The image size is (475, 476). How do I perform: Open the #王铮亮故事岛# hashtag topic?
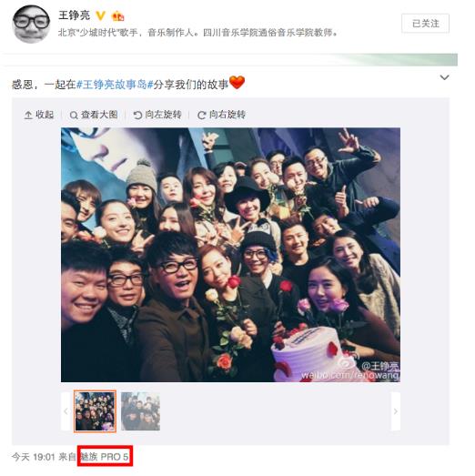(115, 85)
